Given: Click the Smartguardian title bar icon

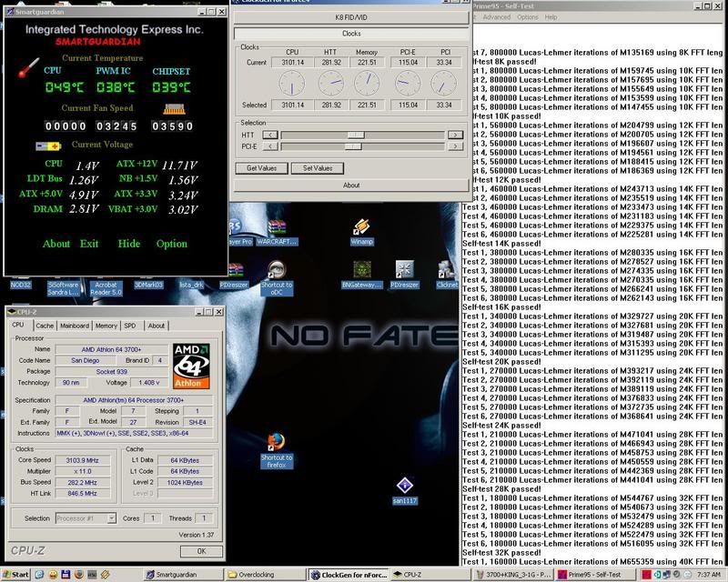Looking at the screenshot, I should 10,12.
